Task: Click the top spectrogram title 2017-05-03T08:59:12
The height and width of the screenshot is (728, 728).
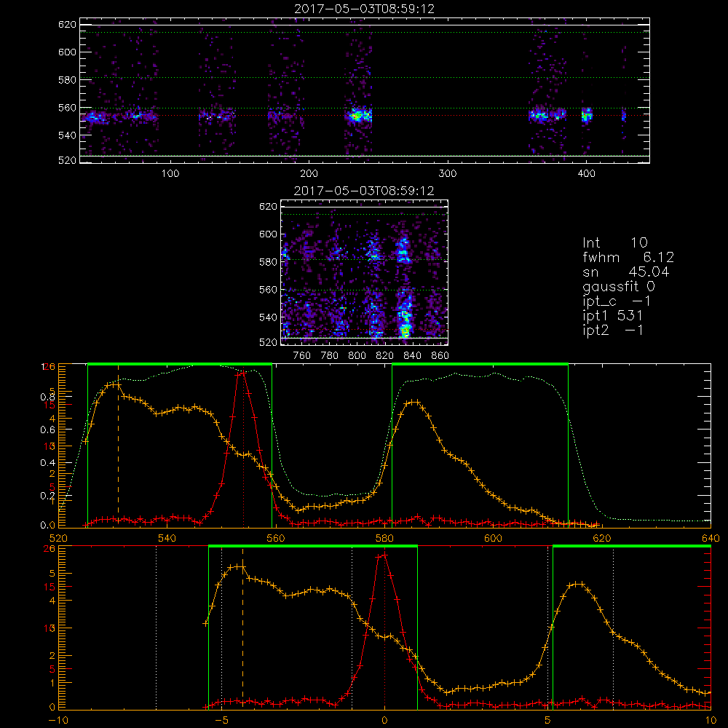Action: [x=365, y=9]
